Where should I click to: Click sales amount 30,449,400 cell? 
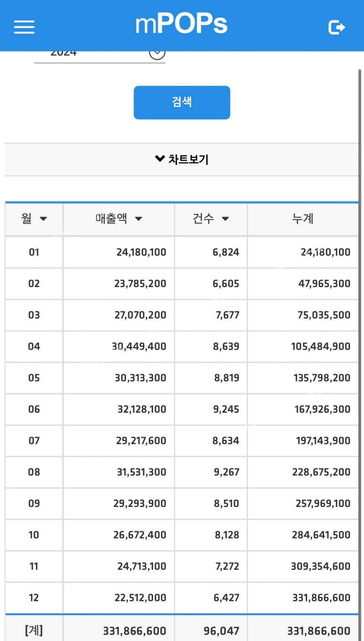pyautogui.click(x=139, y=346)
